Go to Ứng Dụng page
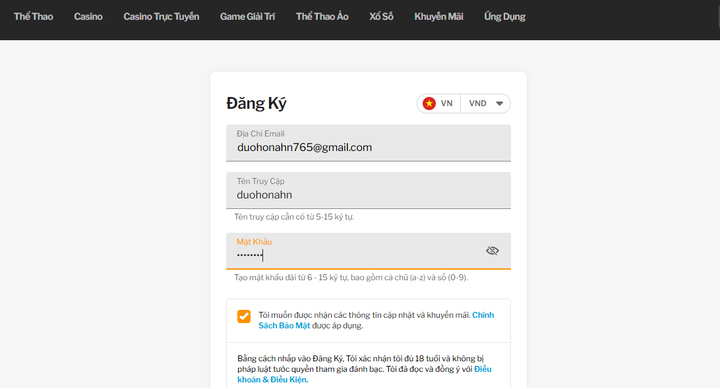Viewport: 720px width, 389px height. click(505, 17)
